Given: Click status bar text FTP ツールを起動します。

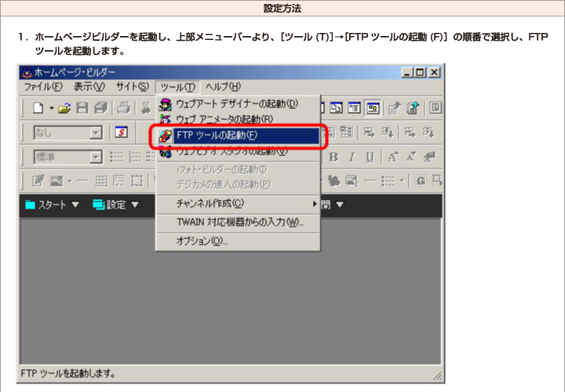Looking at the screenshot, I should tap(68, 373).
